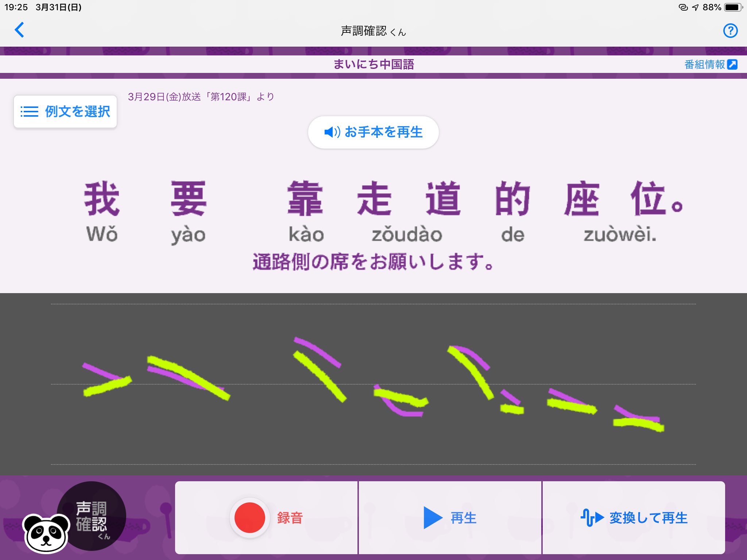Open the help question mark icon

[730, 31]
